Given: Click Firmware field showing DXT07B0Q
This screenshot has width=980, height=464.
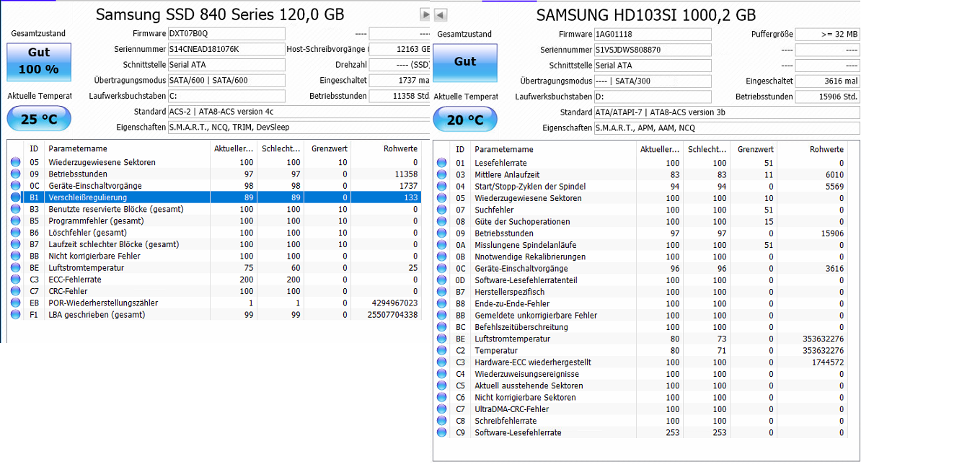Looking at the screenshot, I should (x=226, y=34).
